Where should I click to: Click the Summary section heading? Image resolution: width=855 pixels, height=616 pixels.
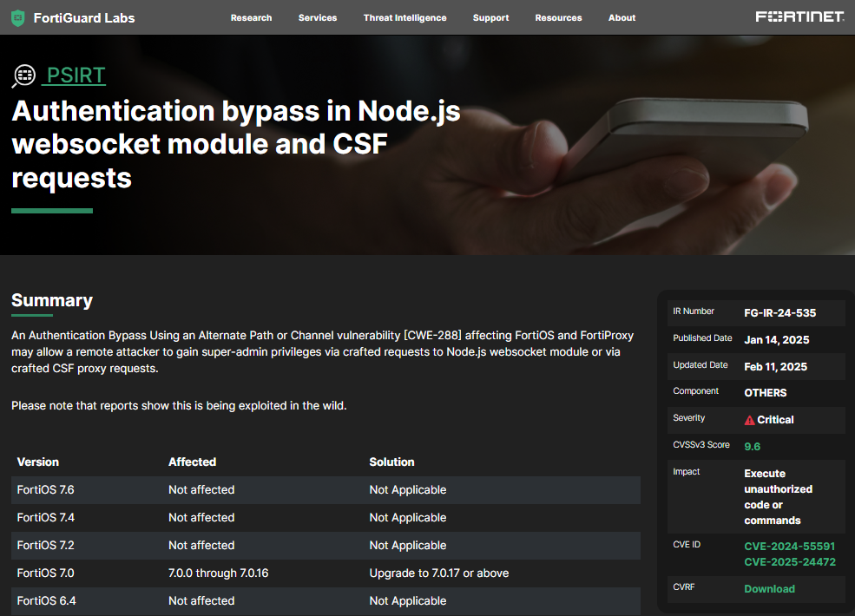52,300
